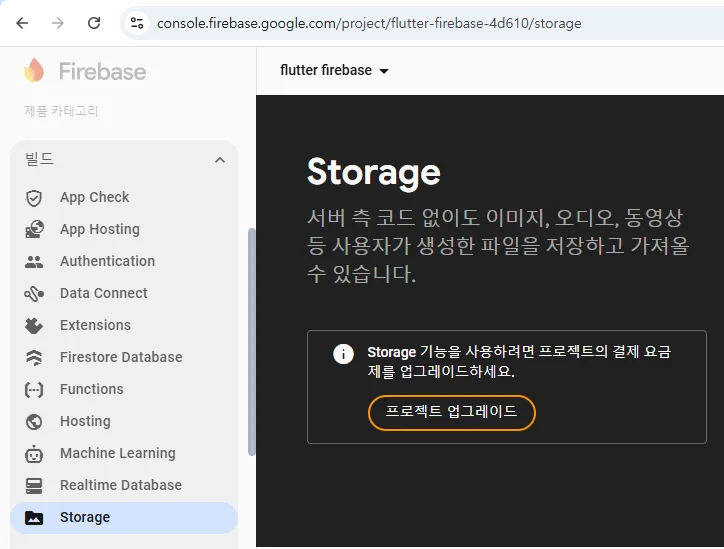This screenshot has height=549, width=724.
Task: Open Machine Learning menu item
Action: [x=124, y=453]
